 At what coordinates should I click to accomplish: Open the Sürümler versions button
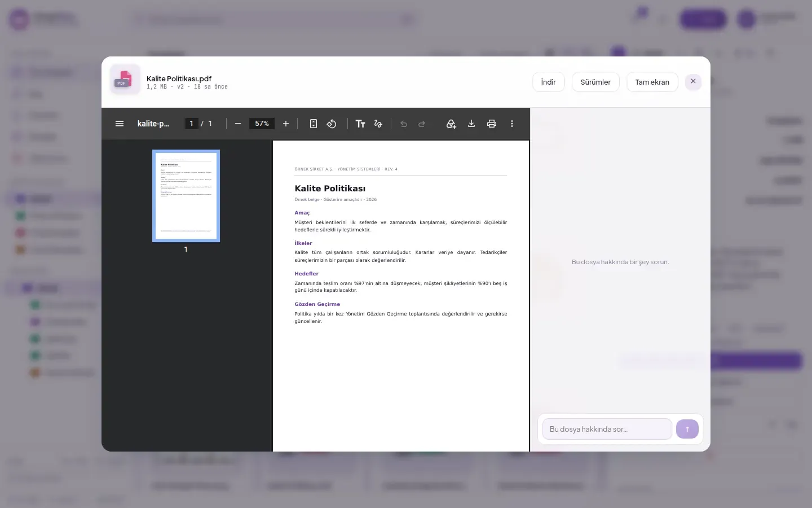595,82
